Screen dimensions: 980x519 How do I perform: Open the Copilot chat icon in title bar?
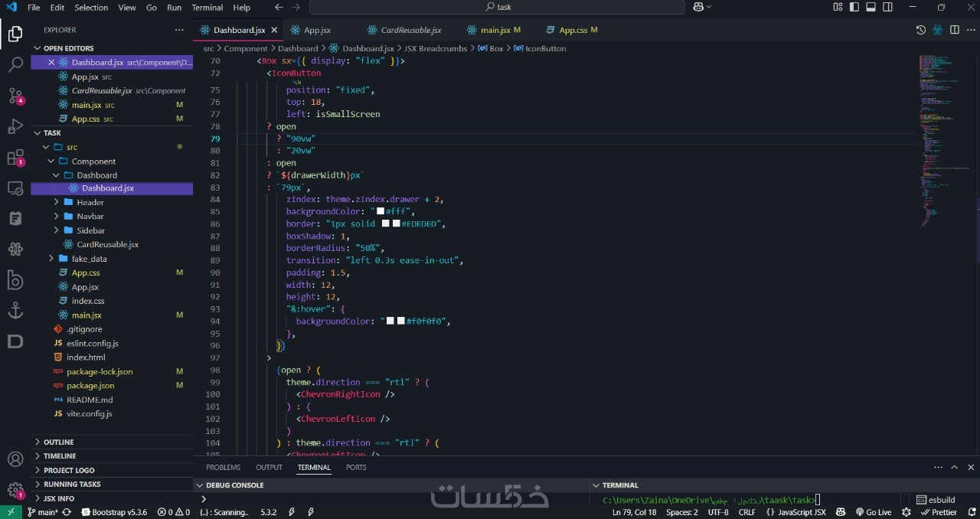coord(699,8)
